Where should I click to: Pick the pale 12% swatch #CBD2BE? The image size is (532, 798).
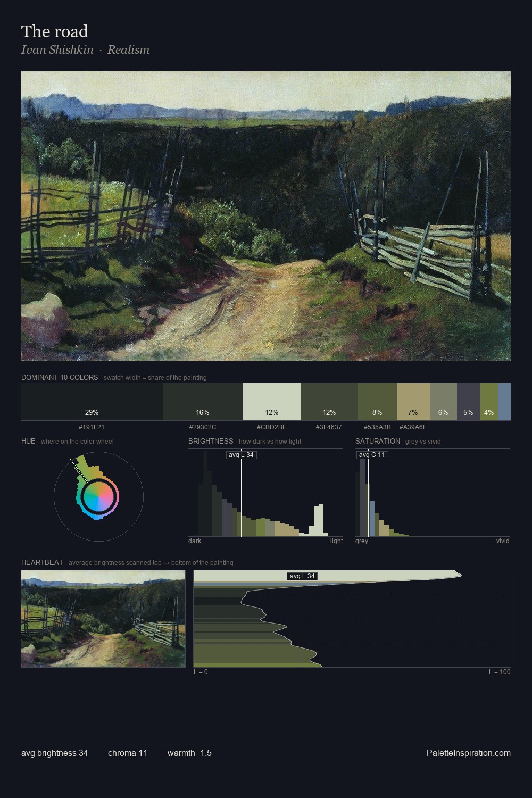[x=272, y=402]
